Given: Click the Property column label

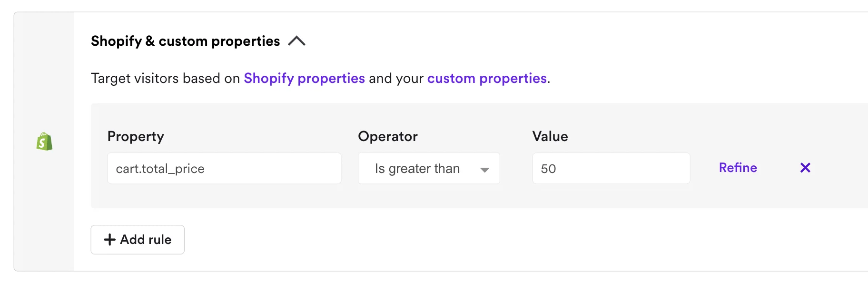Looking at the screenshot, I should tap(136, 136).
